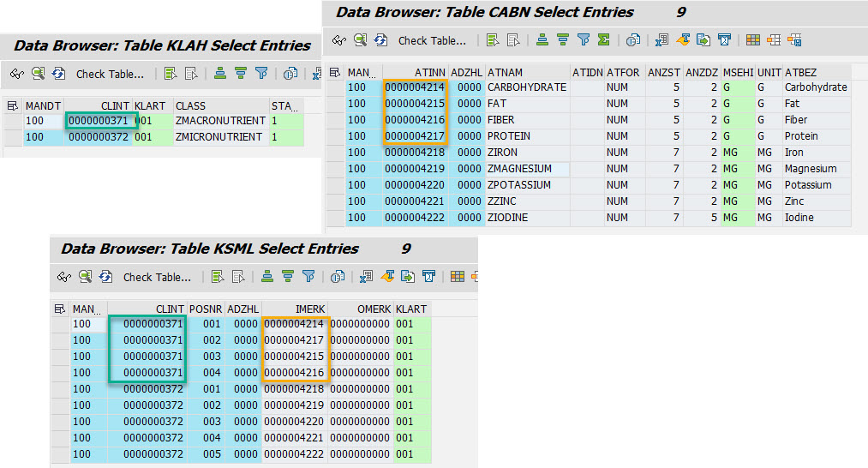Click Select All icon in CABN toolbar
This screenshot has width=868, height=468.
(x=493, y=40)
